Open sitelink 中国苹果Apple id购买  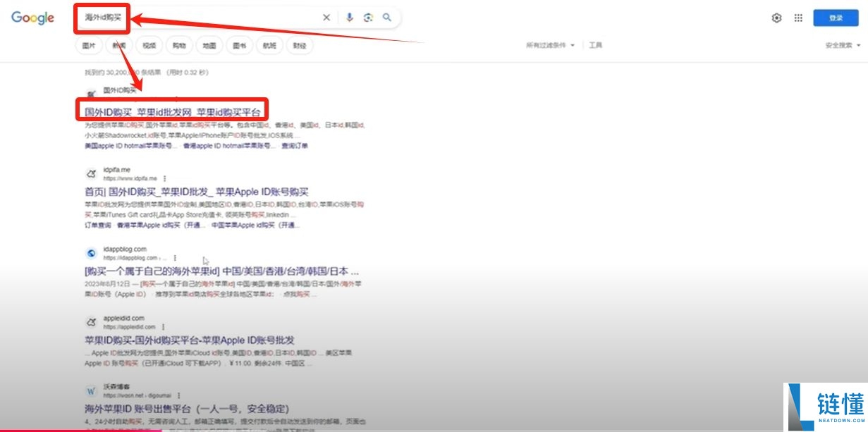click(256, 226)
